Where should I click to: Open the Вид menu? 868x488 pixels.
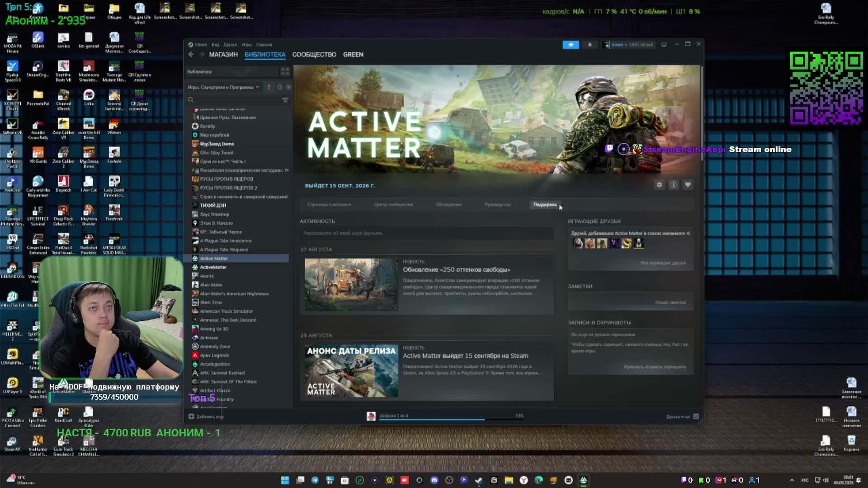(x=215, y=45)
